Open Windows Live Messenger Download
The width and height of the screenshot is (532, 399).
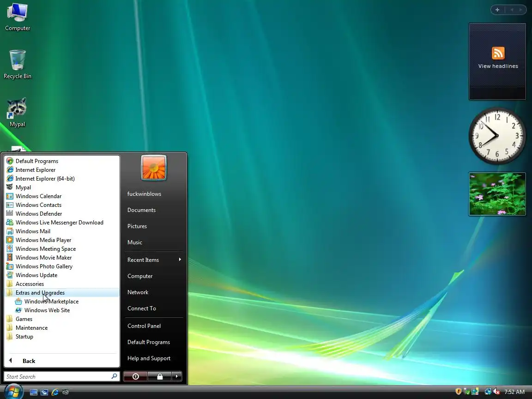(x=62, y=223)
